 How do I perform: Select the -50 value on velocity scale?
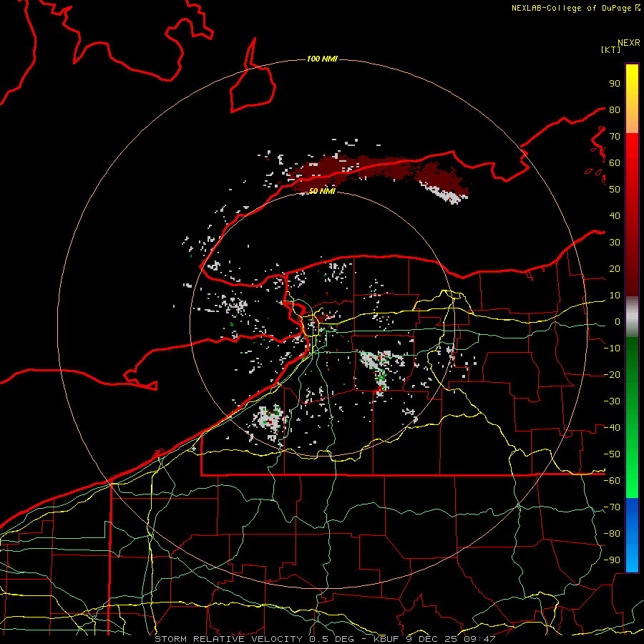click(x=612, y=454)
